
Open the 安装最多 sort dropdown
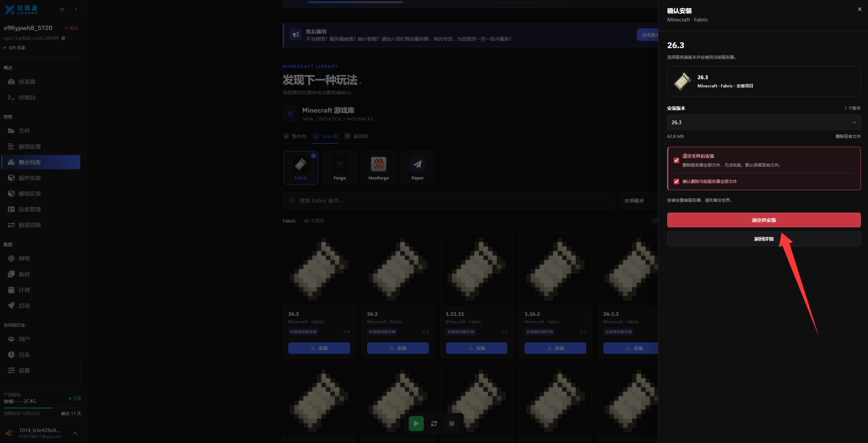click(x=639, y=201)
